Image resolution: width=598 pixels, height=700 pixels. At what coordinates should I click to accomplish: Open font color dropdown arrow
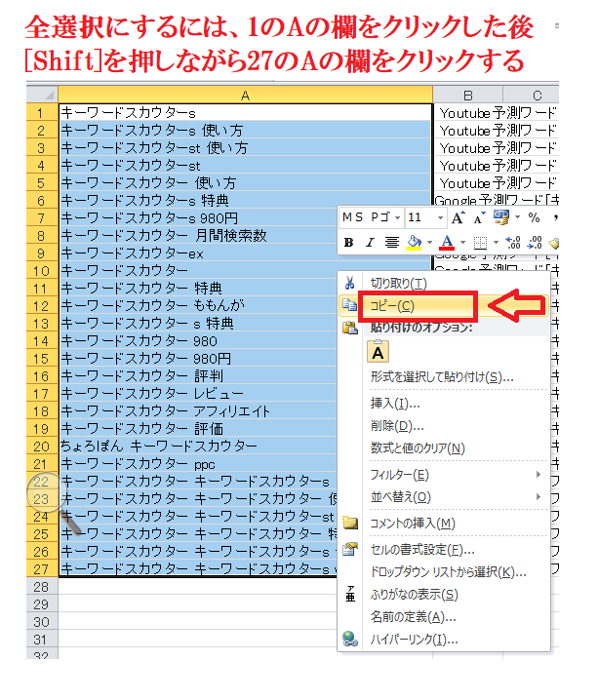462,243
